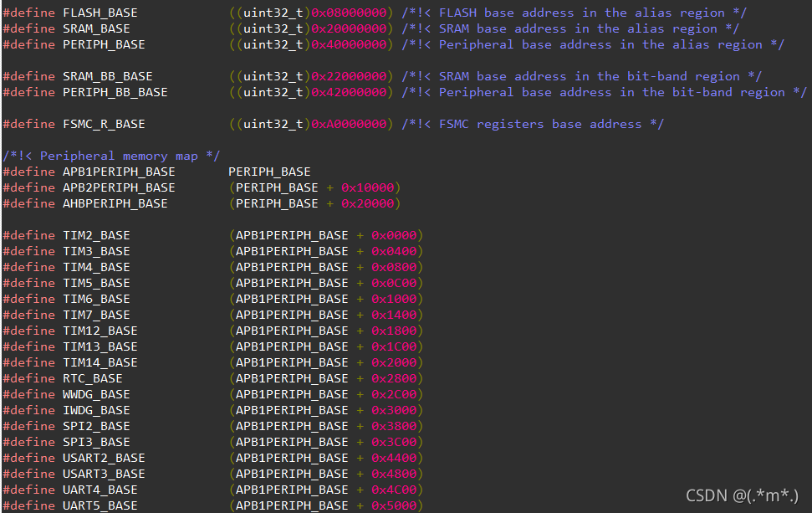The image size is (812, 513).
Task: Click offset 0x5000 on UART5 line
Action: tap(394, 505)
